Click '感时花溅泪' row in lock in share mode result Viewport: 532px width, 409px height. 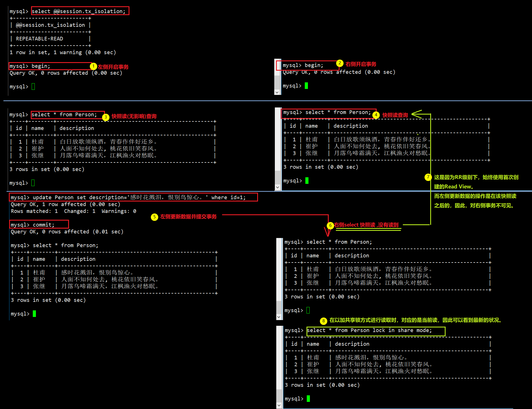tap(388, 357)
